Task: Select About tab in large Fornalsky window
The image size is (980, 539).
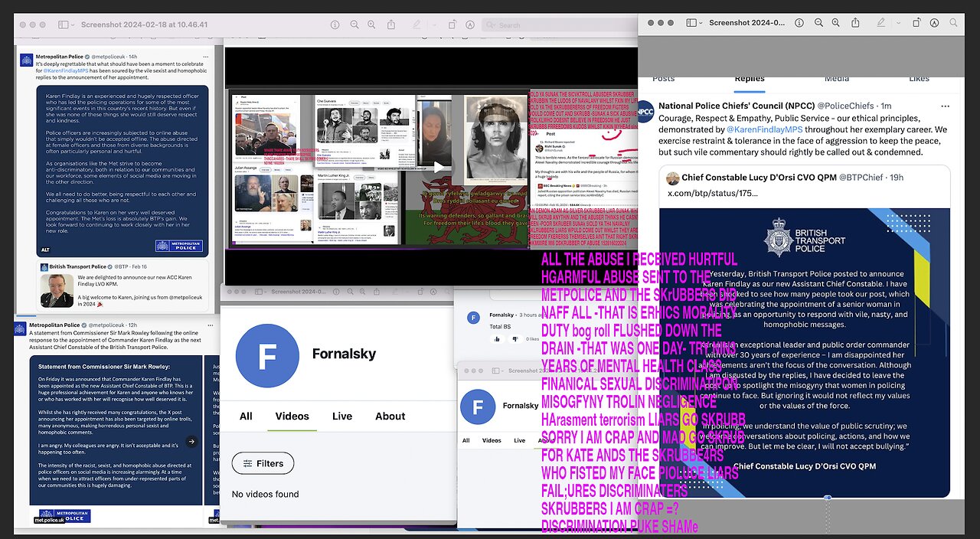Action: click(390, 416)
